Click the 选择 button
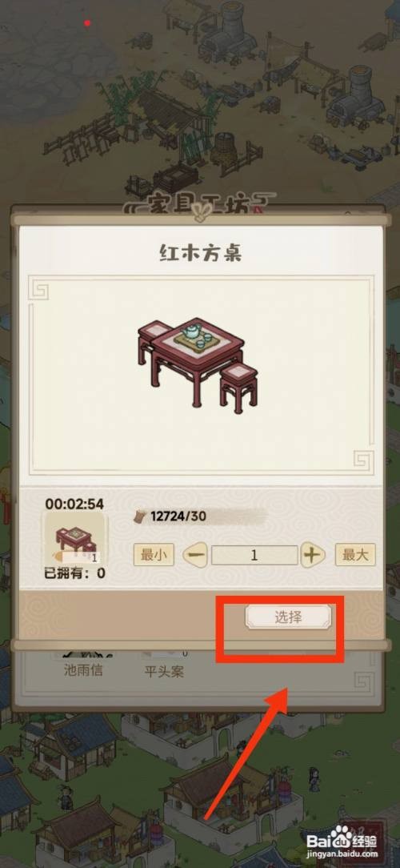Image resolution: width=400 pixels, height=868 pixels. coord(288,617)
